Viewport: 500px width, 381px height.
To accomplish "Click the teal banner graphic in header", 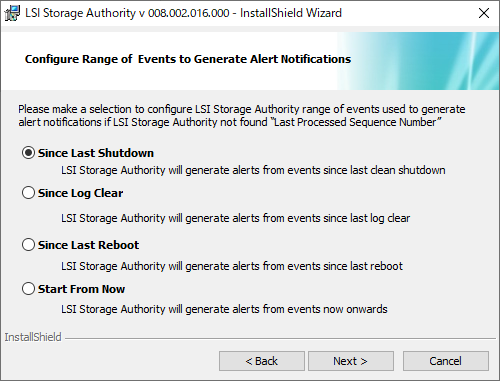I will (418, 61).
